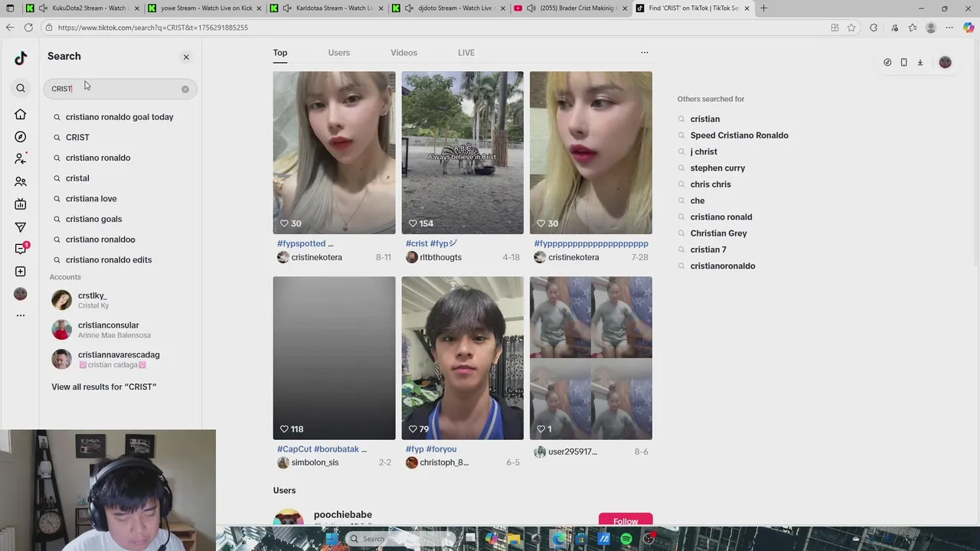The image size is (980, 551).
Task: Open Activity inbox icon with badge
Action: coord(21,249)
